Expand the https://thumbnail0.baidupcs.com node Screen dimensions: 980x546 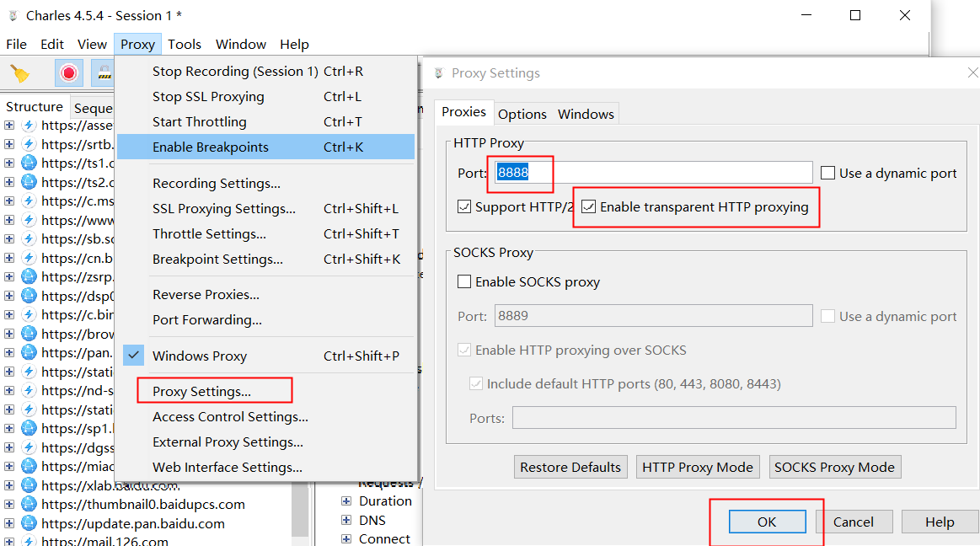(x=9, y=504)
